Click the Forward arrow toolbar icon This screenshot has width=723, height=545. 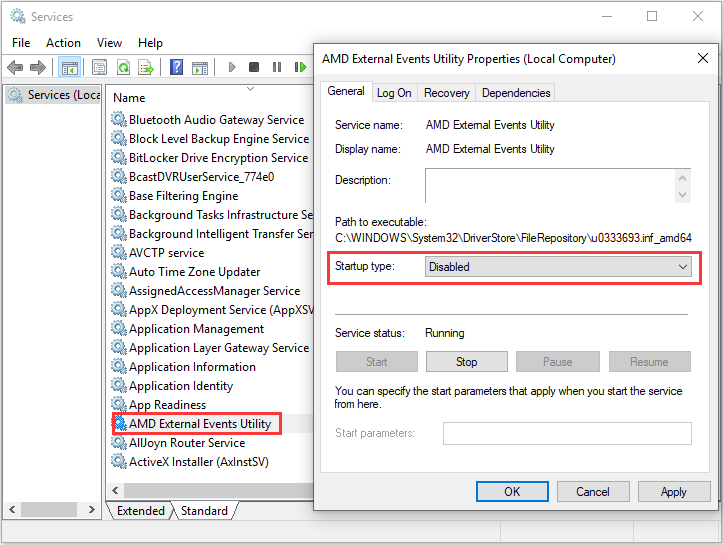[x=38, y=67]
